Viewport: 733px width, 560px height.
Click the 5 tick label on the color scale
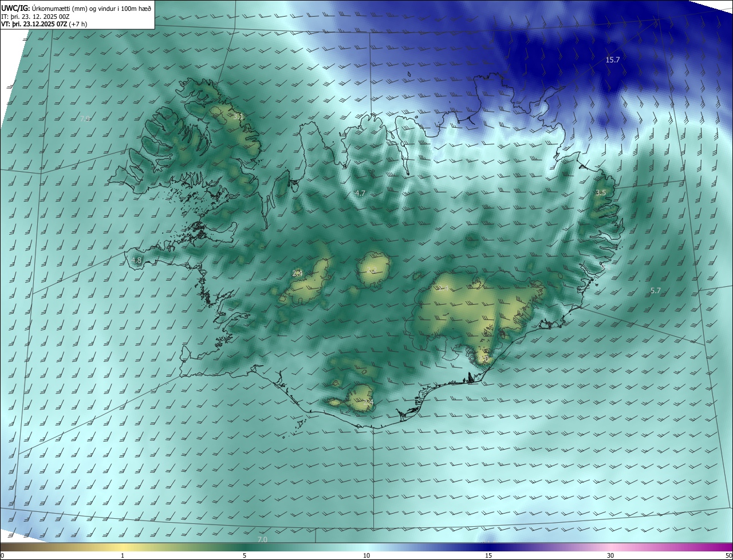[245, 555]
